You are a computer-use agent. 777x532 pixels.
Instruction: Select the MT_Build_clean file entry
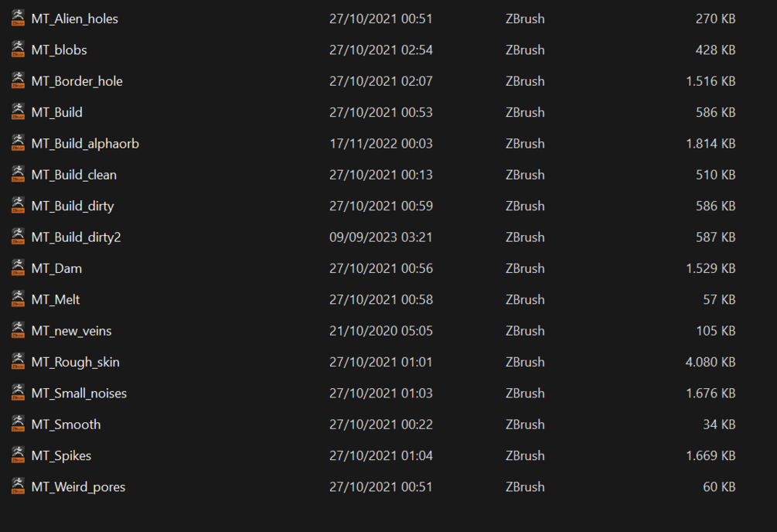pyautogui.click(x=73, y=175)
